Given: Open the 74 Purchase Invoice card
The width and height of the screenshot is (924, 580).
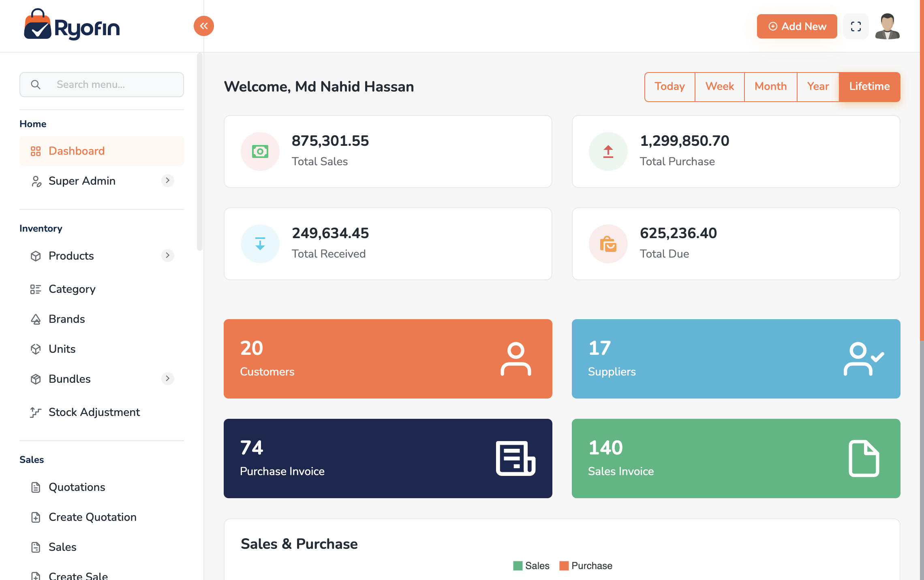Looking at the screenshot, I should (388, 458).
